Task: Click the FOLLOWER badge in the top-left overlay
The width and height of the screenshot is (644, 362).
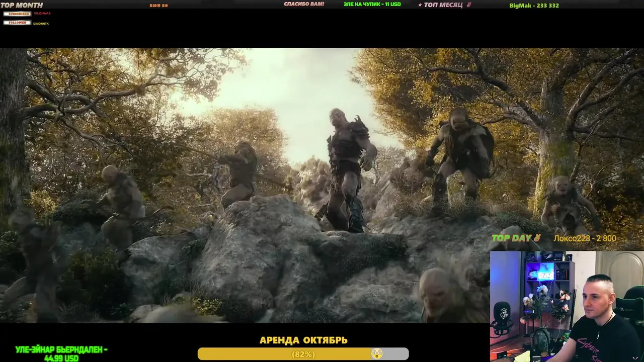Action: 17,23
